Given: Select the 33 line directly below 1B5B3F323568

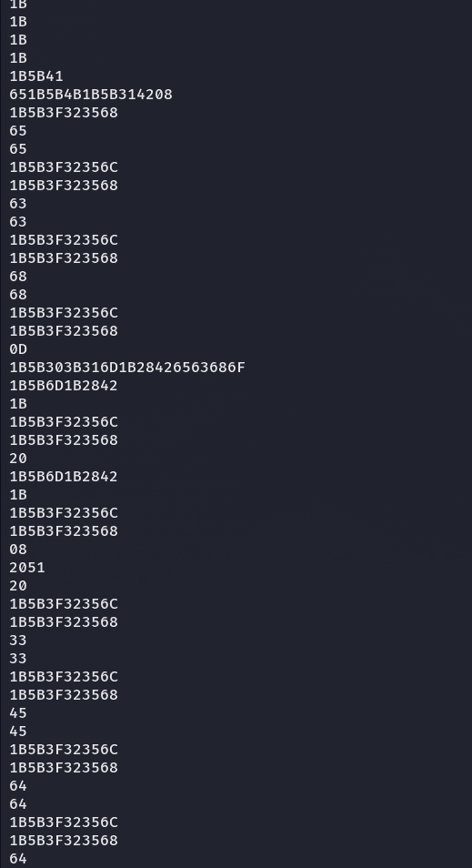Looking at the screenshot, I should tap(18, 641).
